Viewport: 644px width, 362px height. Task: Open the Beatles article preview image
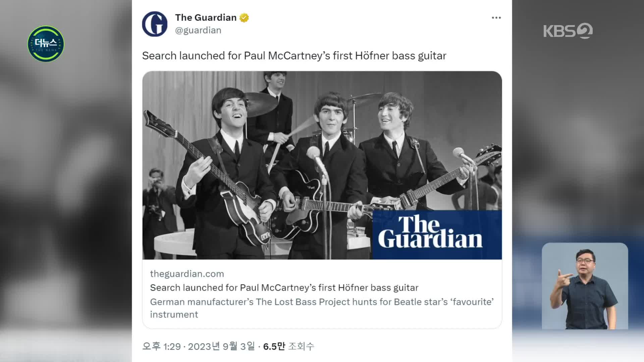322,165
